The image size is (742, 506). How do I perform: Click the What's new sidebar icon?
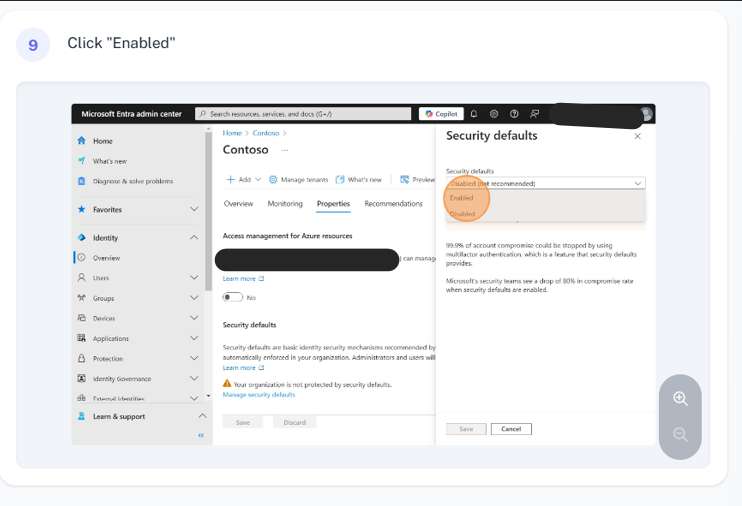(x=81, y=161)
